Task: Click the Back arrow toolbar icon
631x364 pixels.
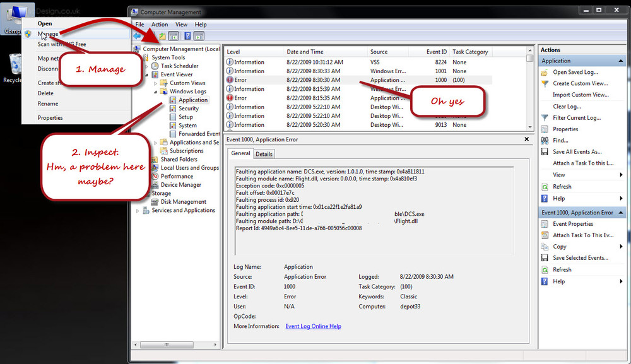Action: [x=137, y=36]
